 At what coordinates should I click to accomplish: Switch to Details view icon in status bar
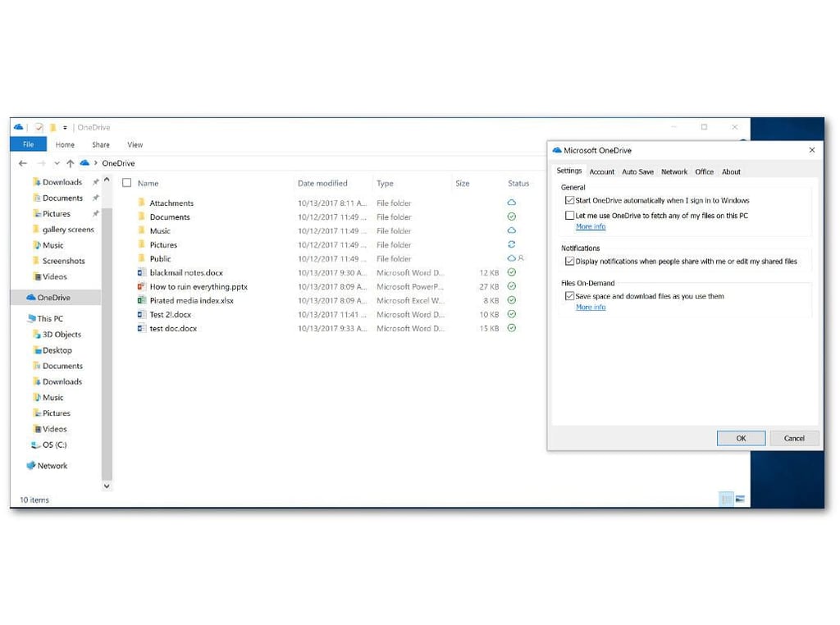726,500
